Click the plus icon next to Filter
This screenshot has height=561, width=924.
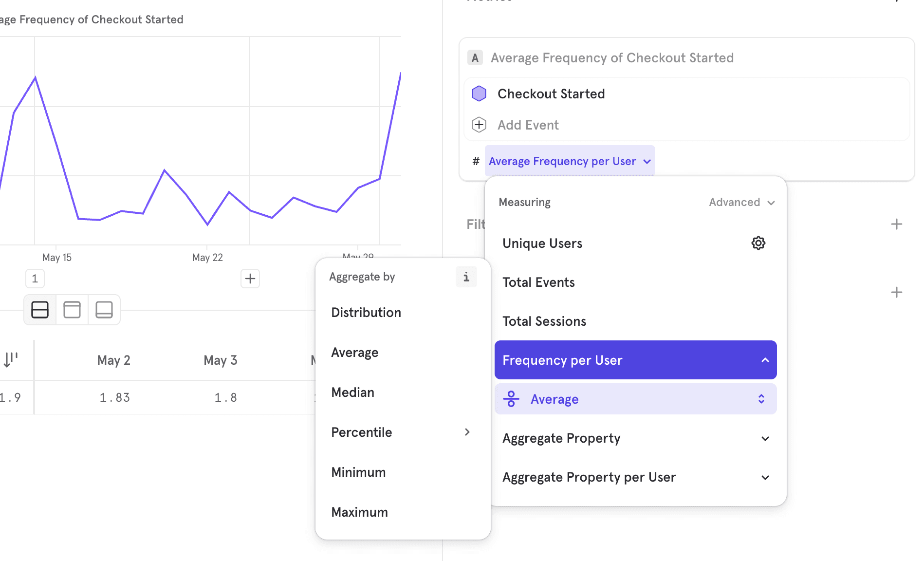click(897, 224)
